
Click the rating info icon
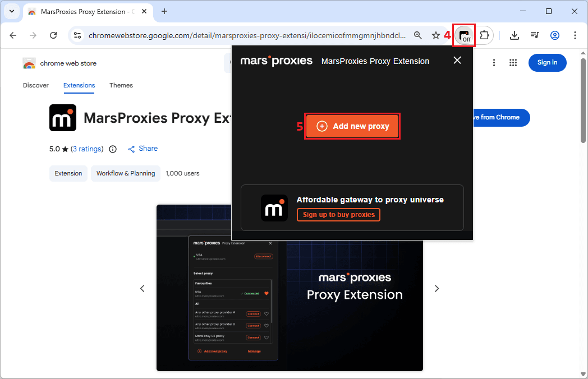(113, 149)
